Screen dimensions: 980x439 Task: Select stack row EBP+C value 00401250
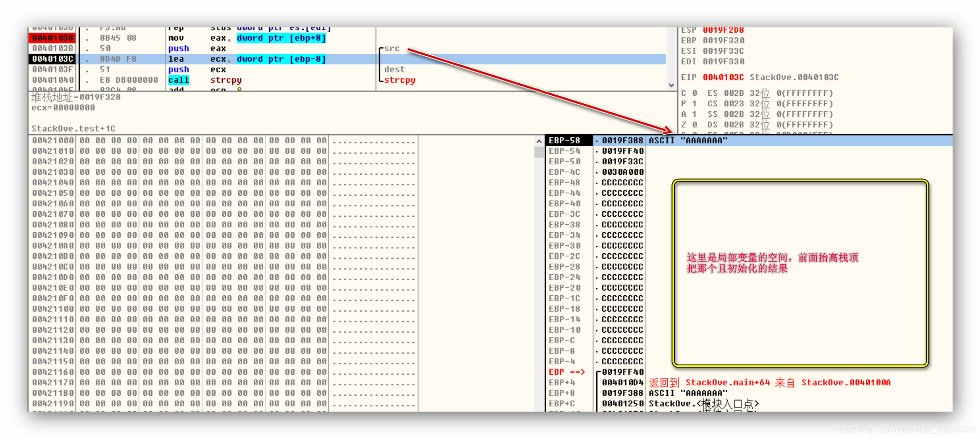tap(622, 404)
